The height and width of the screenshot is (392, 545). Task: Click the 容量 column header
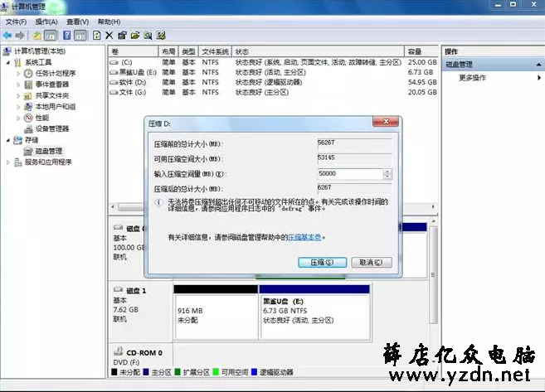(421, 51)
